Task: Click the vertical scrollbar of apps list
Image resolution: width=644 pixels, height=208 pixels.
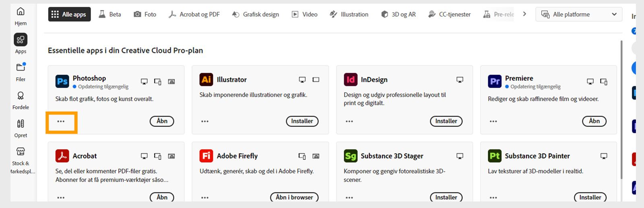Action: 621,108
